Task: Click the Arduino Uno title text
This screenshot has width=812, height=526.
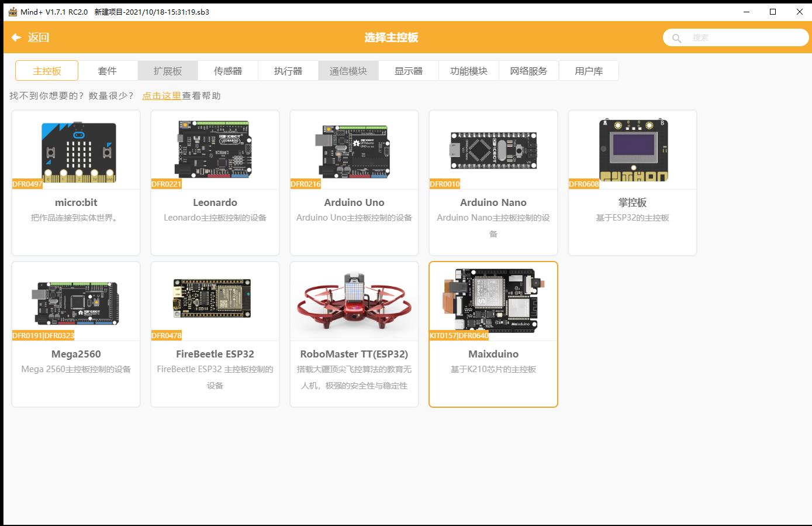Action: (354, 202)
